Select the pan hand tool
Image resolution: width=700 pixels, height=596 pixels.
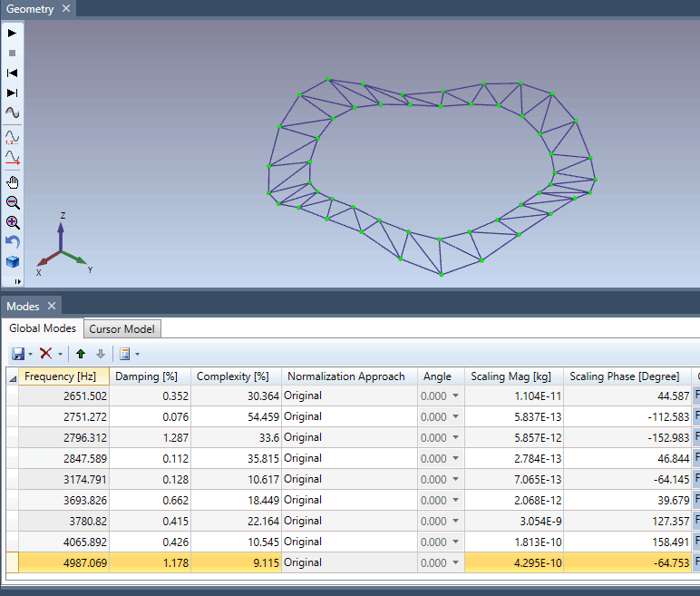pos(12,182)
